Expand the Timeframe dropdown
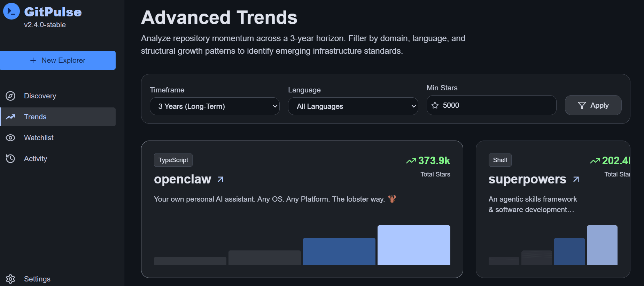The width and height of the screenshot is (644, 286). [215, 106]
